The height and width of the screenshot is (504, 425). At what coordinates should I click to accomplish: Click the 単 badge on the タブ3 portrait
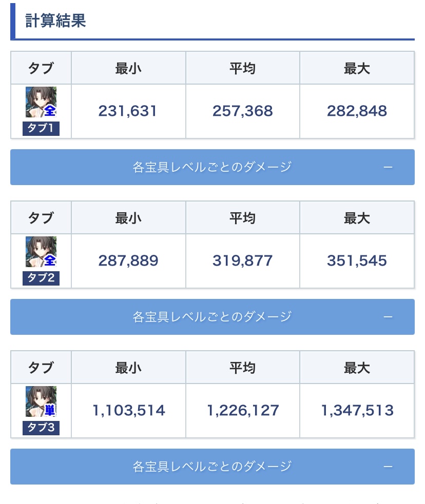point(50,410)
